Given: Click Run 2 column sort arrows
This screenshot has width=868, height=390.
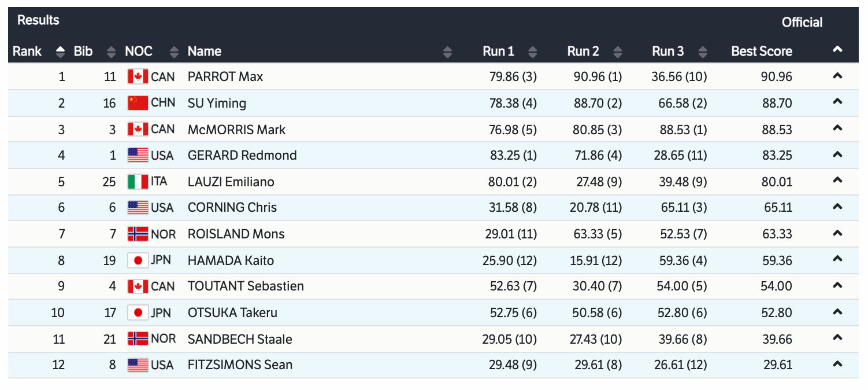Looking at the screenshot, I should pos(617,52).
